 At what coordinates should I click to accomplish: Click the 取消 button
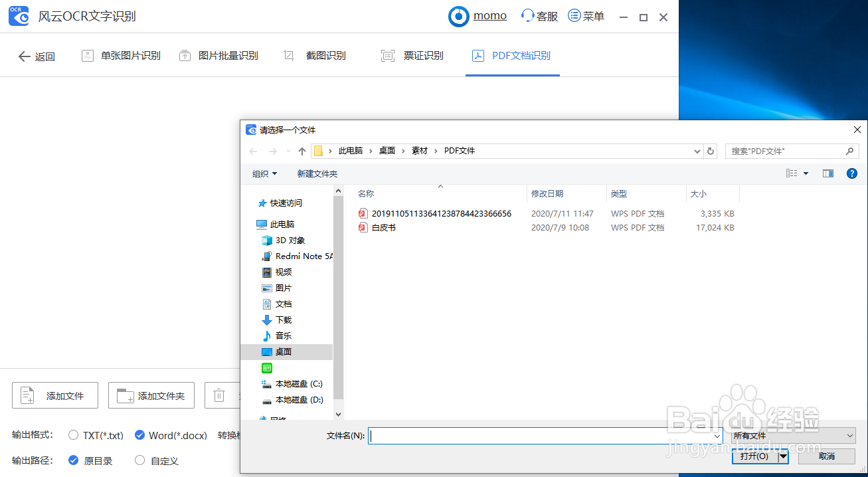827,456
